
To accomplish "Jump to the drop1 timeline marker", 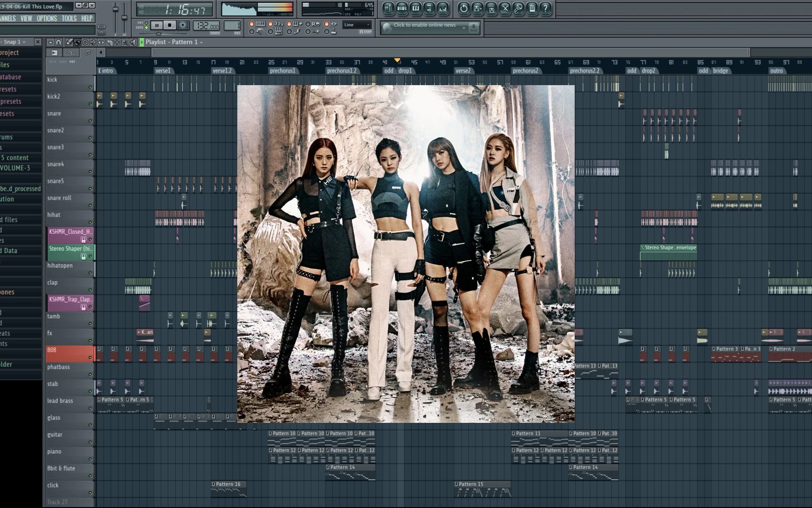I will point(405,71).
